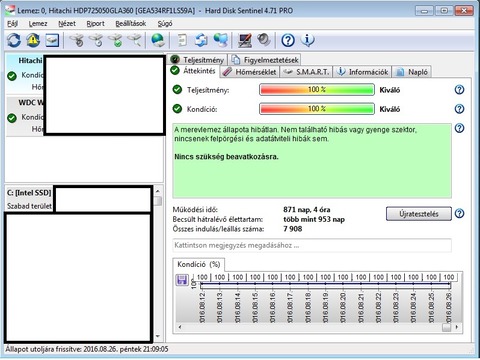Open help icon beside Kondíció rating
480x360 pixels.
pos(459,109)
